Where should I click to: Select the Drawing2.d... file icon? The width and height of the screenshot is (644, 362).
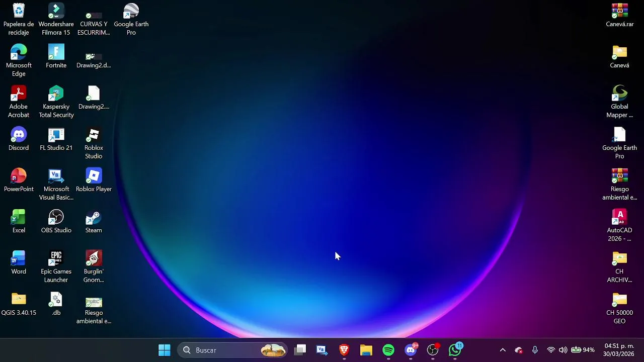pyautogui.click(x=94, y=60)
